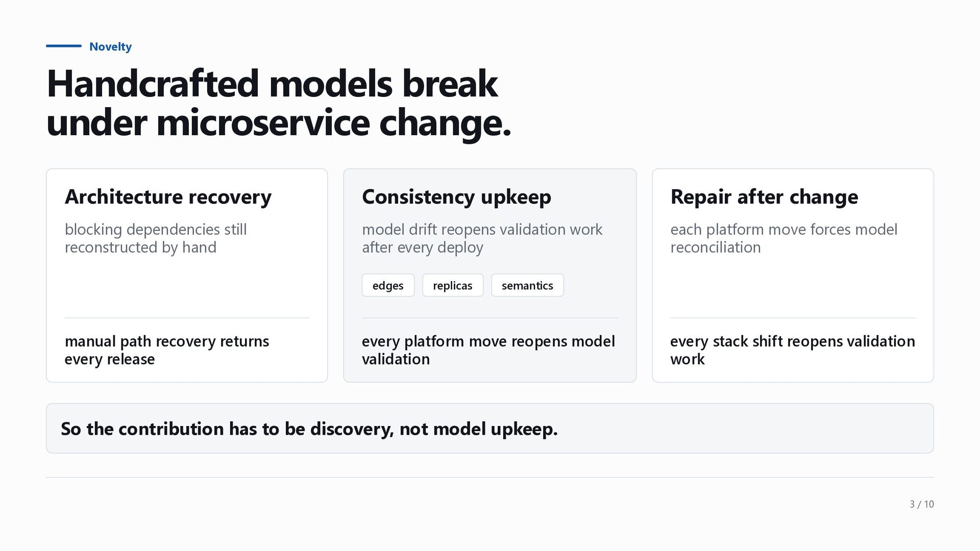Select the blue accent line beside Novelty
Screen dimensions: 980x551
[x=64, y=46]
